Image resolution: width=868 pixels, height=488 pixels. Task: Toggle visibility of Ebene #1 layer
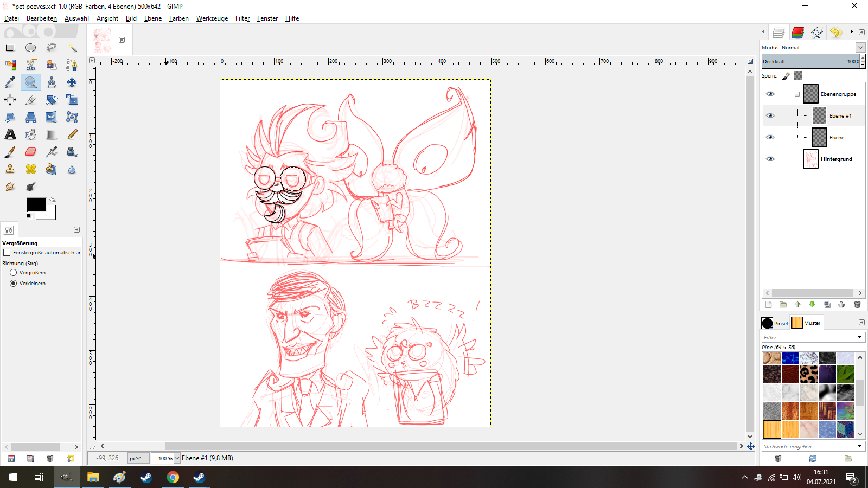click(x=770, y=115)
